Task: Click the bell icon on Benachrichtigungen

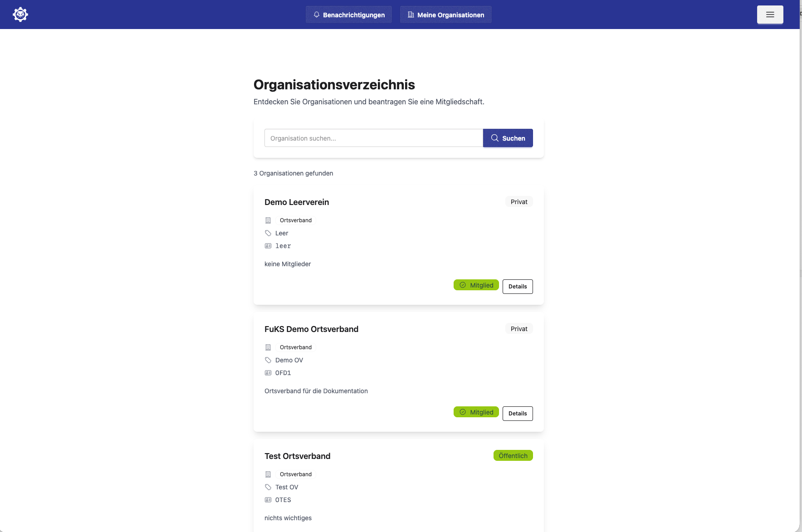Action: pos(317,15)
